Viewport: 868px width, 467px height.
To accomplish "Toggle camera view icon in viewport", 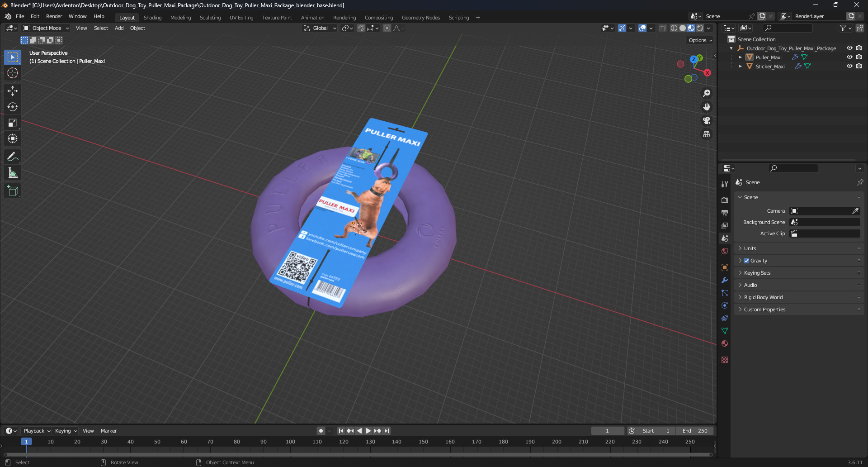I will [x=707, y=120].
